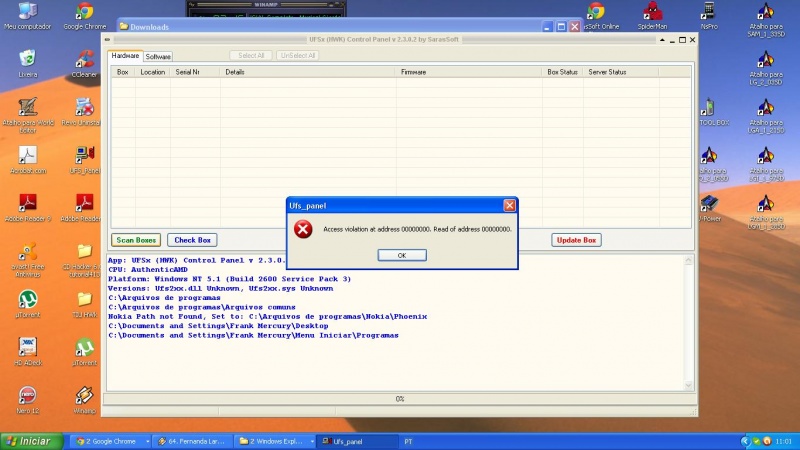This screenshot has height=450, width=800.
Task: Click the roll-up arrow in UFSx title bar
Action: 662,40
